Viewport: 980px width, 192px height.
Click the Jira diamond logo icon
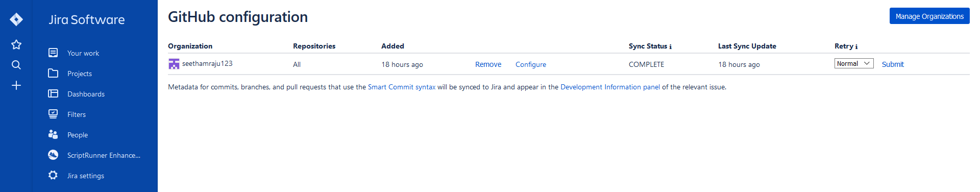(16, 19)
